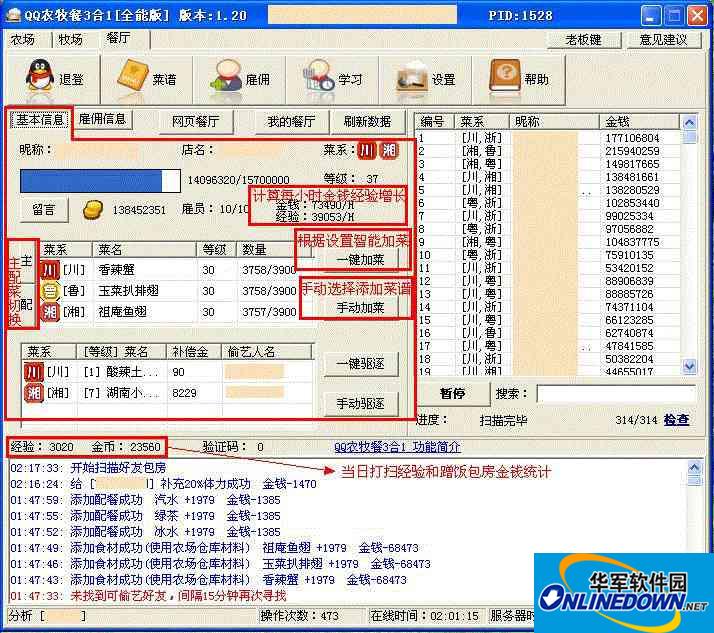The height and width of the screenshot is (633, 714).
Task: Click the log panel scroll-up arrow
Action: (694, 467)
